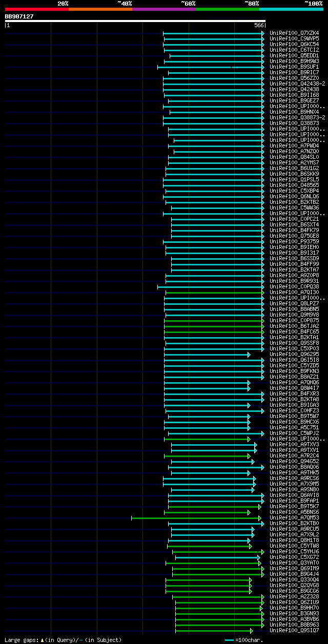328x644 pixels.
Task: Select the UniRef100_Q8LPZ7 label
Action: (x=294, y=304)
